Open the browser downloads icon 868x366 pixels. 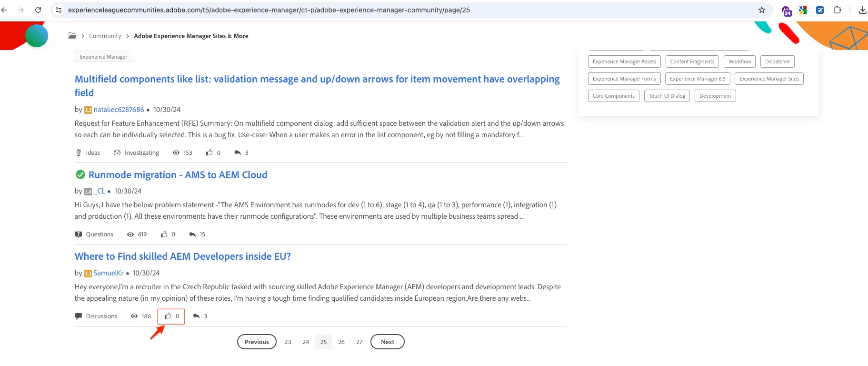(862, 10)
